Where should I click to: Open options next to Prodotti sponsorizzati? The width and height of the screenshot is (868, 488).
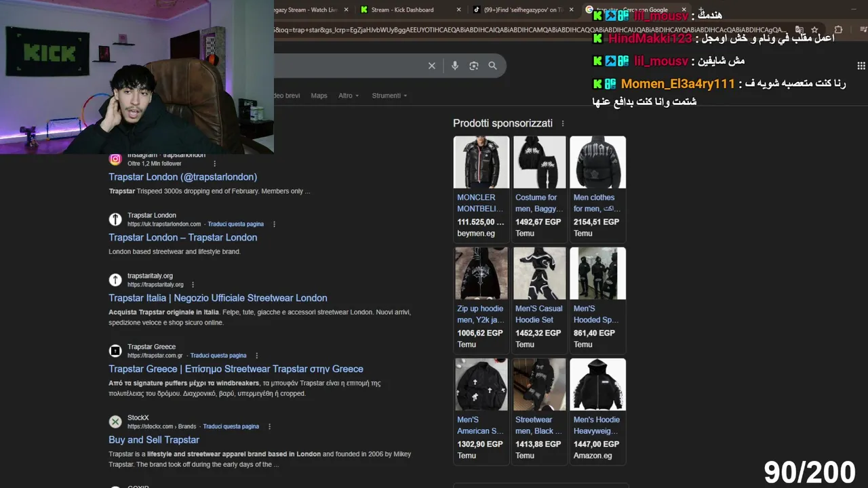point(562,123)
